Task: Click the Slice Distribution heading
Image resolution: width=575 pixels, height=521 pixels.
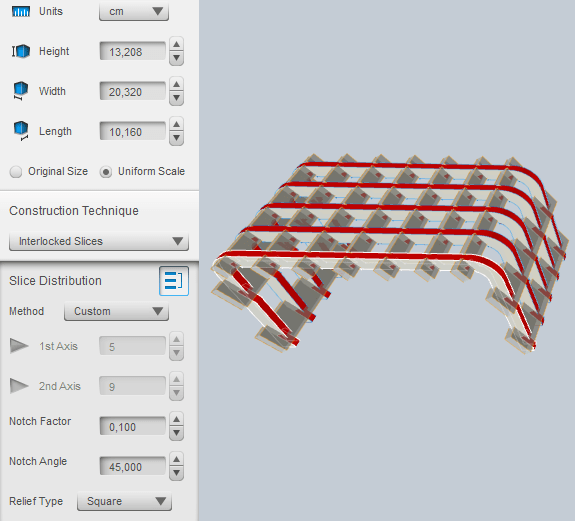Action: tap(55, 281)
